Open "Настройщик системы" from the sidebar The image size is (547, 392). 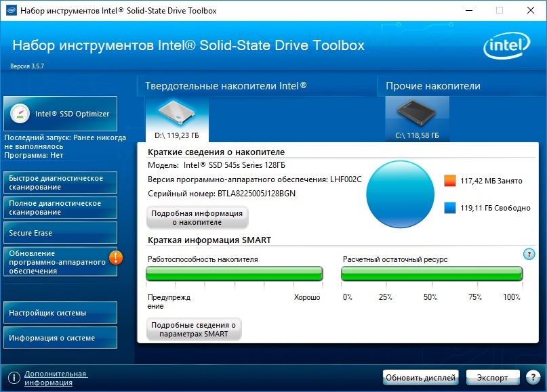(60, 313)
